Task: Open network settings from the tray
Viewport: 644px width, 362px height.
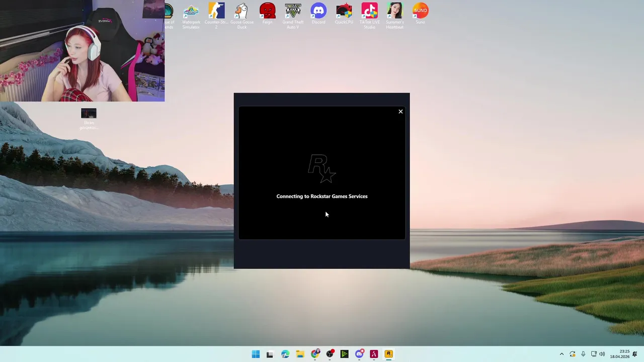Action: tap(594, 354)
